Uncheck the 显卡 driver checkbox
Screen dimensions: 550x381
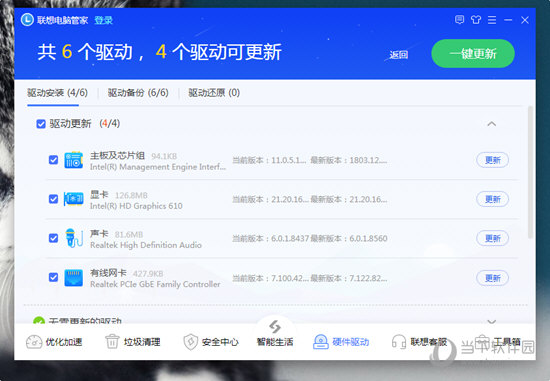(x=53, y=199)
